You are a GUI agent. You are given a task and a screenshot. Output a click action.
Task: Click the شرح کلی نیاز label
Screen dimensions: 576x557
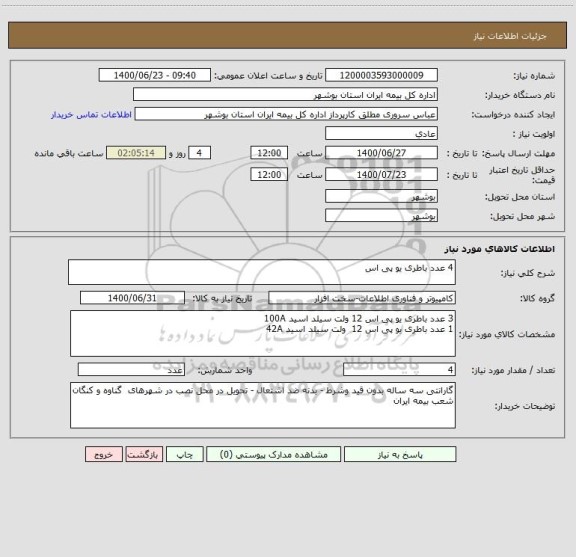pyautogui.click(x=528, y=273)
